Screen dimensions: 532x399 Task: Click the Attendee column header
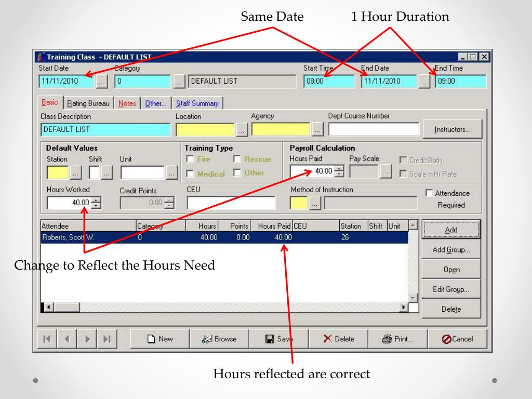click(88, 226)
